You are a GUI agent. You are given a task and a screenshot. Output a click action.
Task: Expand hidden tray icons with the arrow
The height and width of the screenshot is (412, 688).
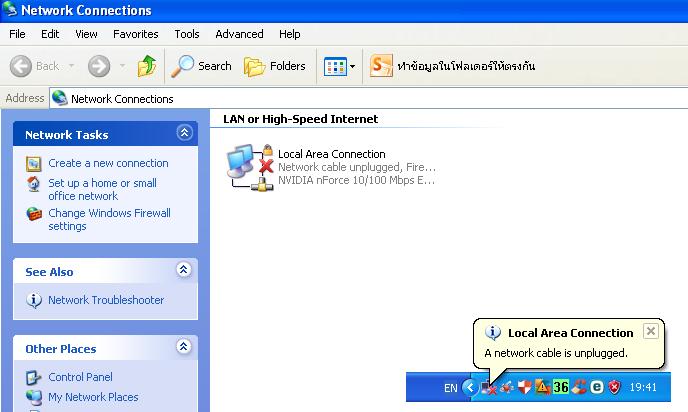pos(470,387)
